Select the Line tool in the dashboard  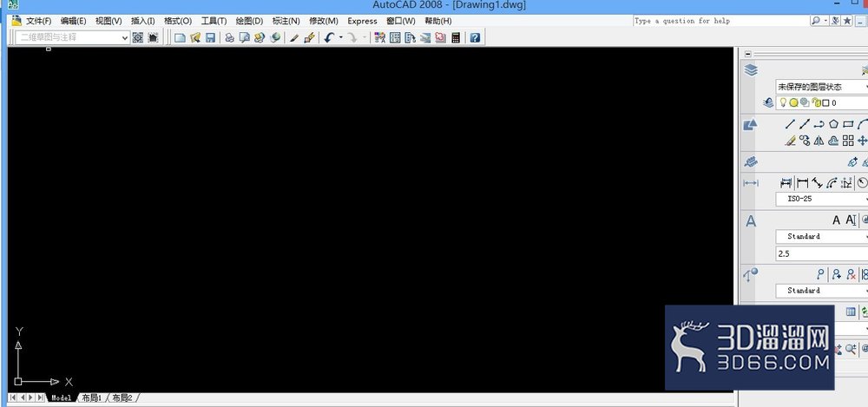(791, 125)
